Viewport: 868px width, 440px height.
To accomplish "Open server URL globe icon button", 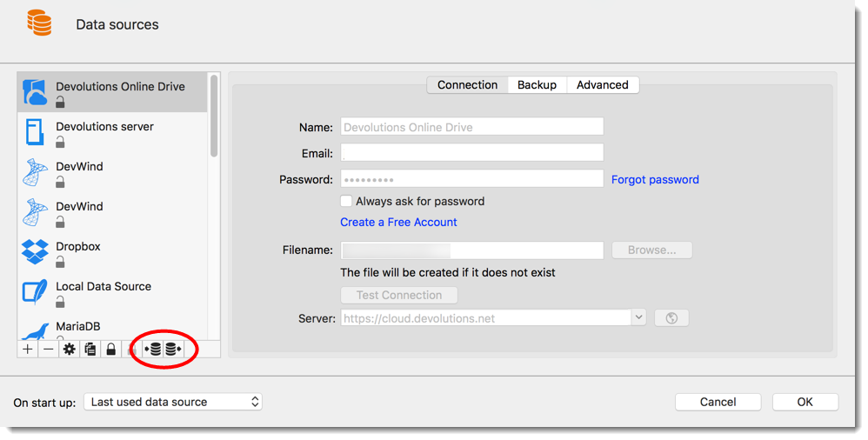I will tap(671, 318).
